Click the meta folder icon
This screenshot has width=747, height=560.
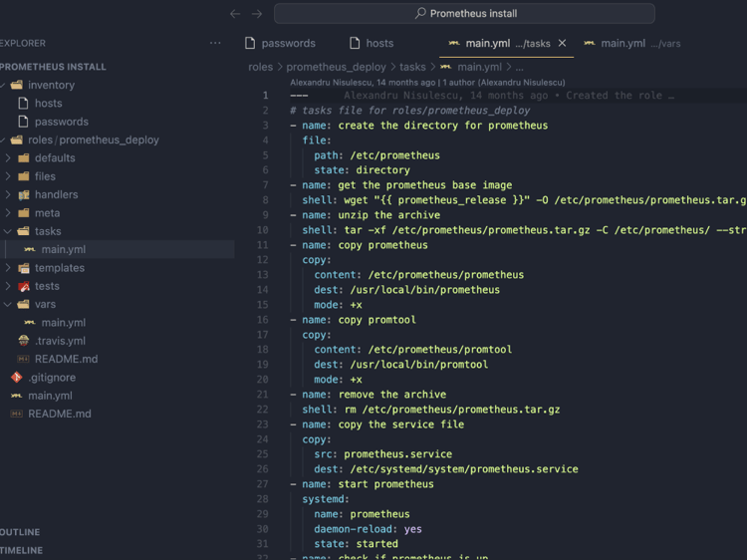coord(23,213)
